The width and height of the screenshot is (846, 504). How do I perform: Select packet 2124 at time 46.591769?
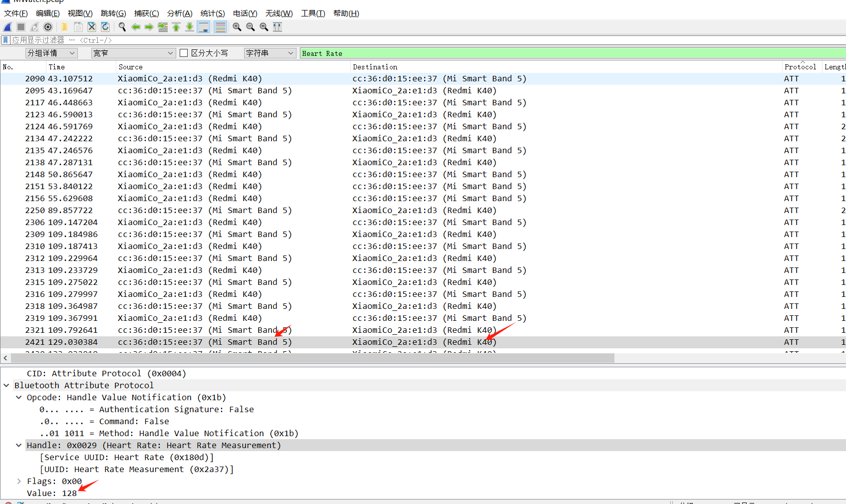[x=423, y=126]
